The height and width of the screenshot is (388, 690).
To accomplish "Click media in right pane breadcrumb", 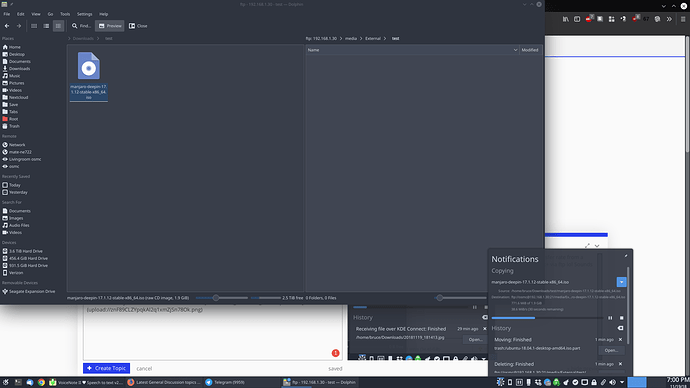I will 351,38.
